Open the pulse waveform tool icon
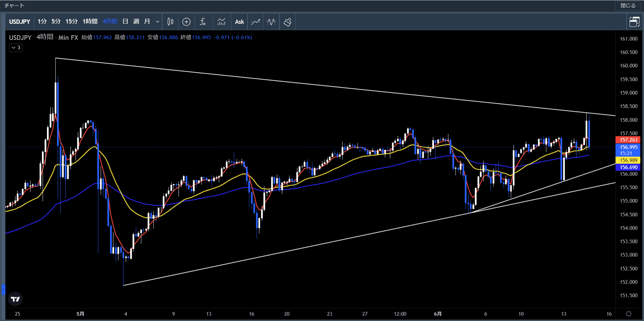Viewport: 644px width, 321px height. tap(271, 22)
